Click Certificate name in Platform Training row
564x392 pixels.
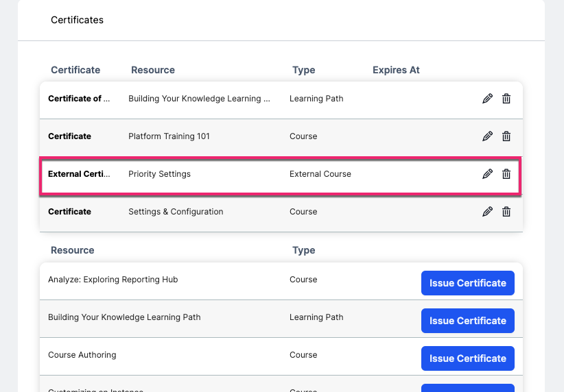tap(70, 136)
